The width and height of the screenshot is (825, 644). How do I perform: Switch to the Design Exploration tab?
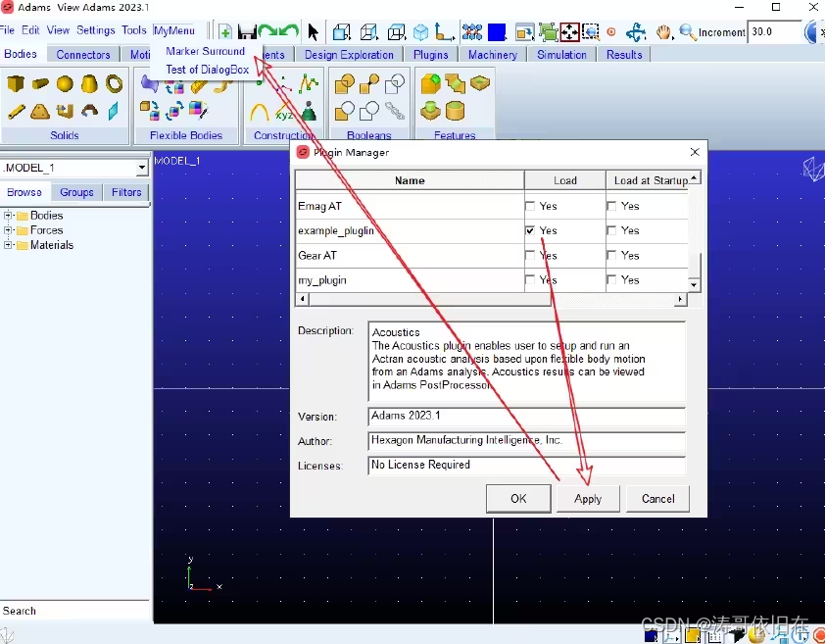[x=349, y=55]
